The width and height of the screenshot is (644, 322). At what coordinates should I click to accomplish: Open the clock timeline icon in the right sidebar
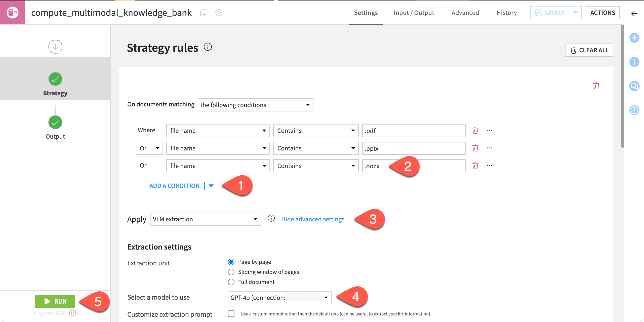pos(634,110)
